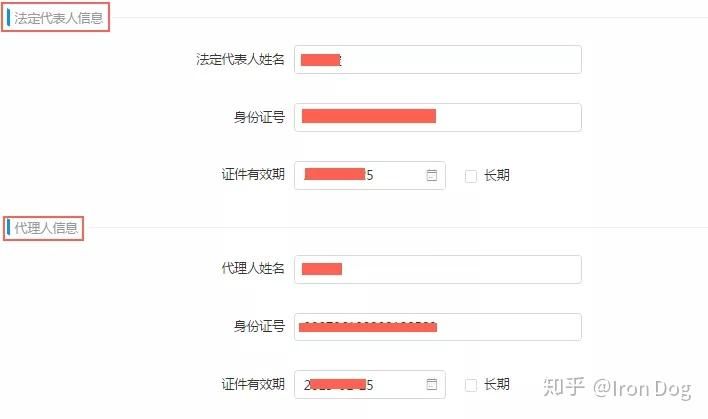Click 长期 label text in legal representative section
The width and height of the screenshot is (708, 419).
pyautogui.click(x=497, y=175)
